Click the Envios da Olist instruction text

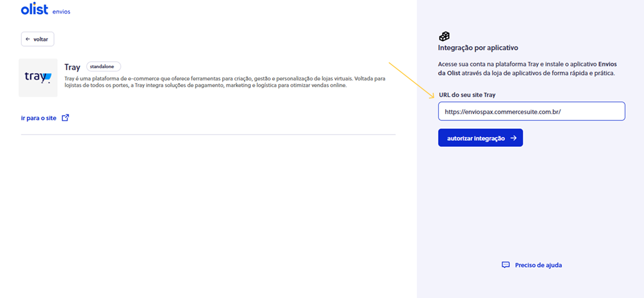pyautogui.click(x=527, y=69)
